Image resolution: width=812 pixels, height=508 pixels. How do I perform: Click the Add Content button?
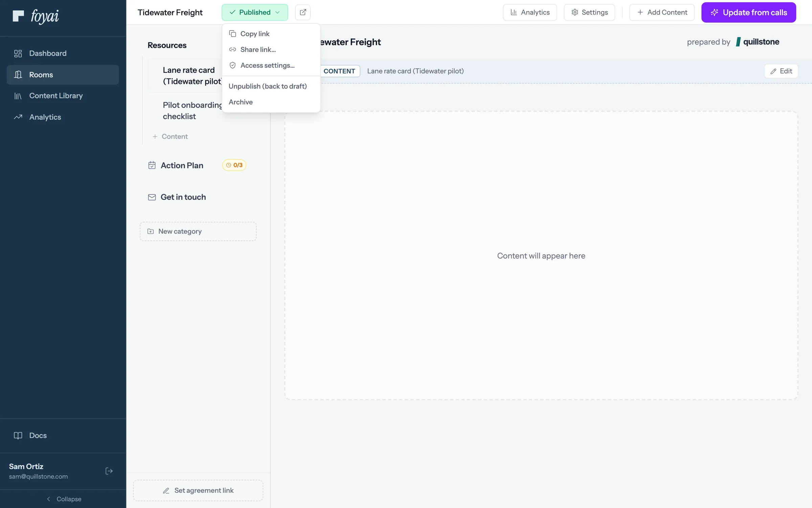pyautogui.click(x=662, y=12)
